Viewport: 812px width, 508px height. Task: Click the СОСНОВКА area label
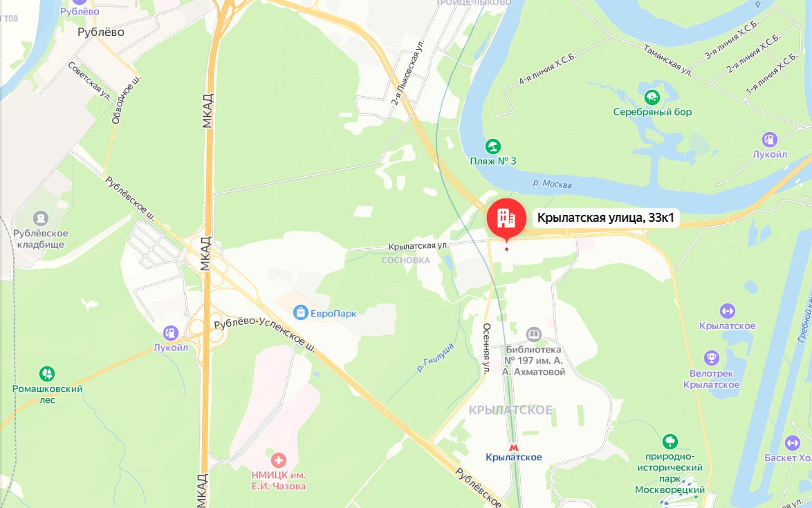405,260
